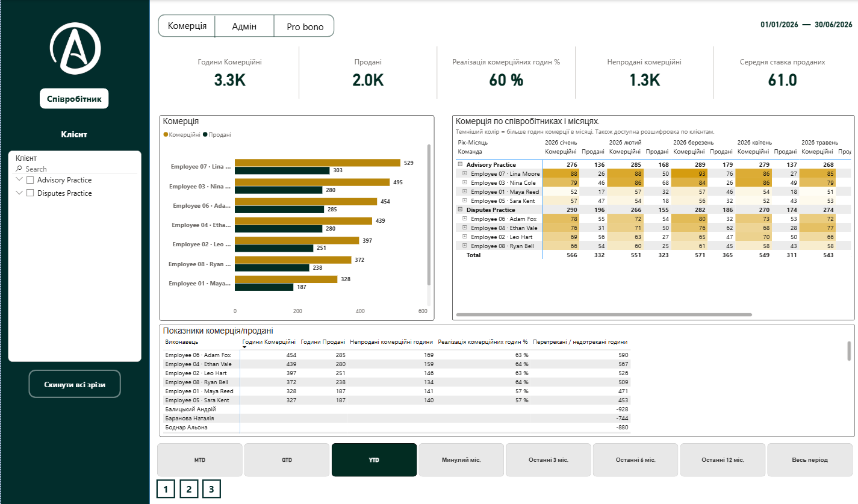Tick the Disputes Practice checkbox
The height and width of the screenshot is (504, 858).
click(30, 193)
